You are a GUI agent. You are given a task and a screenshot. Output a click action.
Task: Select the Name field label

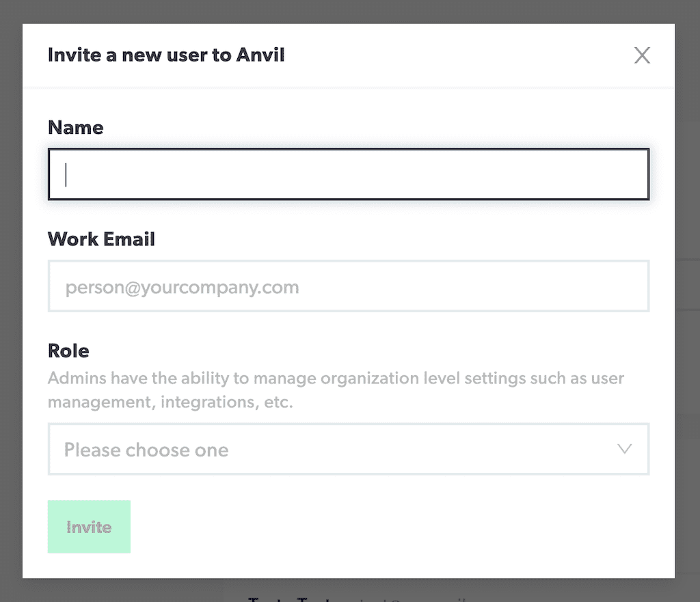[76, 128]
